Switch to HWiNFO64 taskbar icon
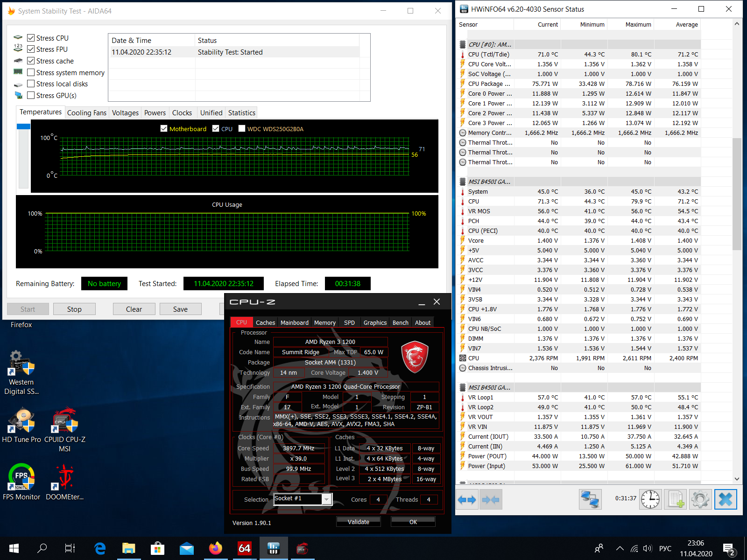 (274, 548)
